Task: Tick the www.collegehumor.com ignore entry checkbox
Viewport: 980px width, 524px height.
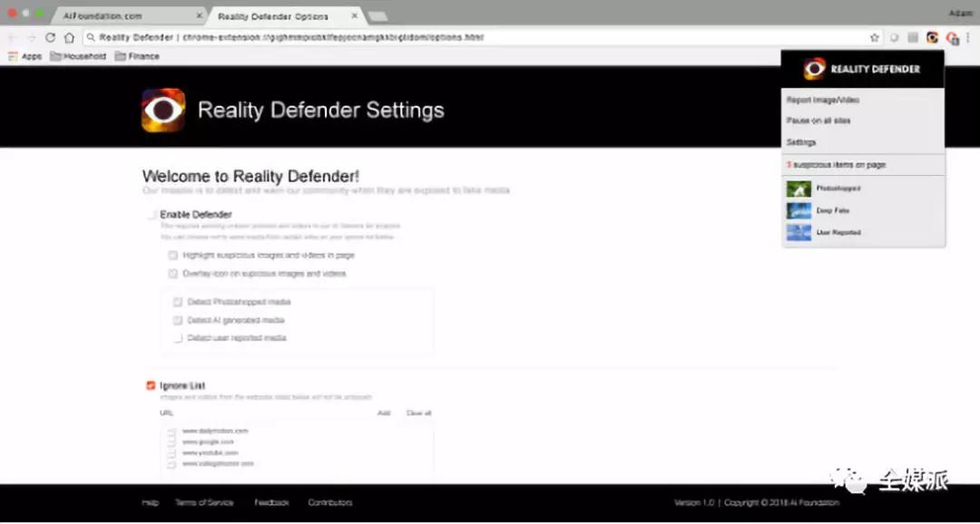Action: [x=171, y=464]
